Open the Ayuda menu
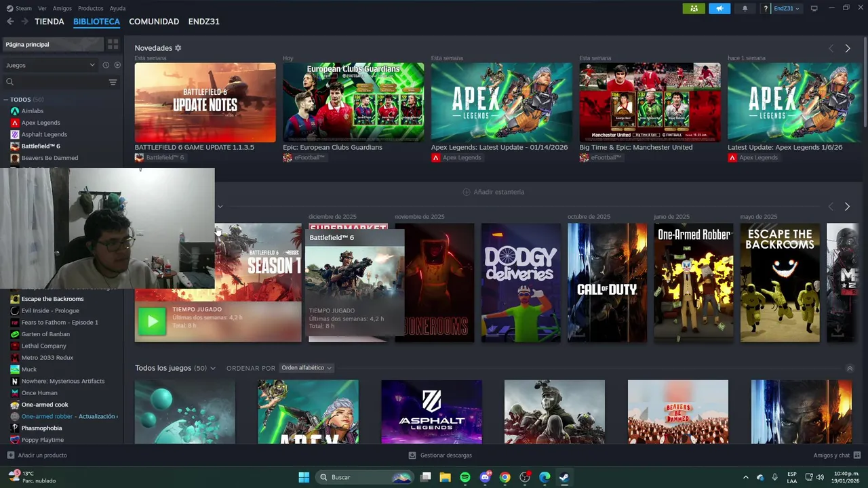868x488 pixels. click(117, 8)
